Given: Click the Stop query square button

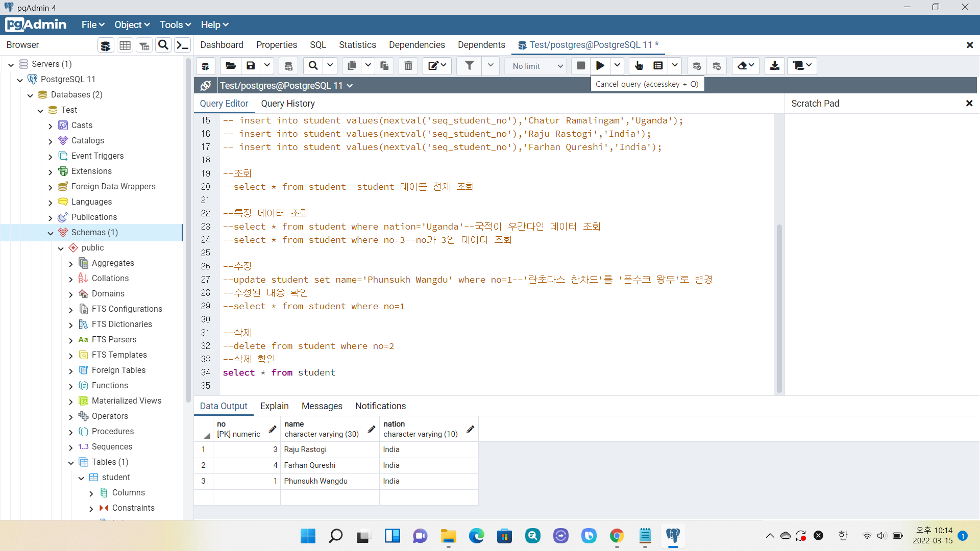Looking at the screenshot, I should [581, 66].
